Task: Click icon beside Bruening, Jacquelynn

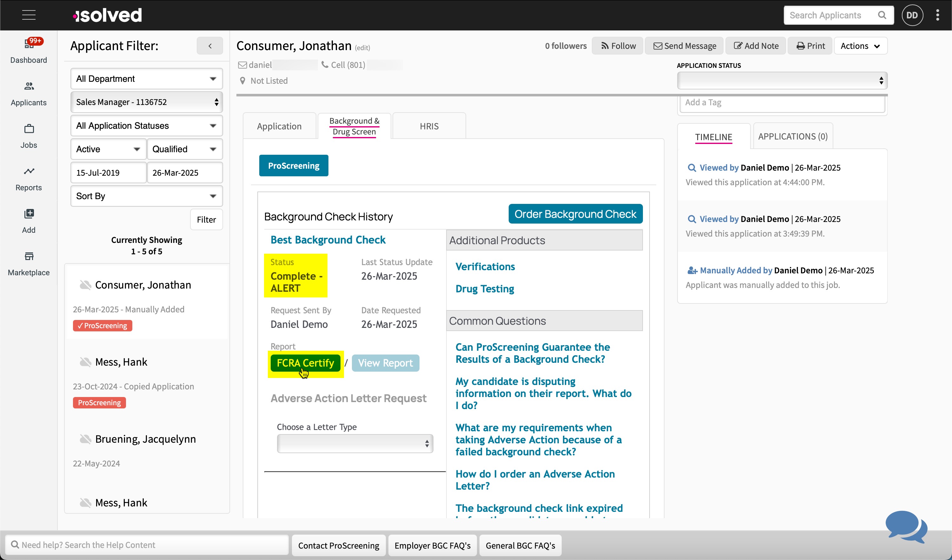Action: coord(85,439)
